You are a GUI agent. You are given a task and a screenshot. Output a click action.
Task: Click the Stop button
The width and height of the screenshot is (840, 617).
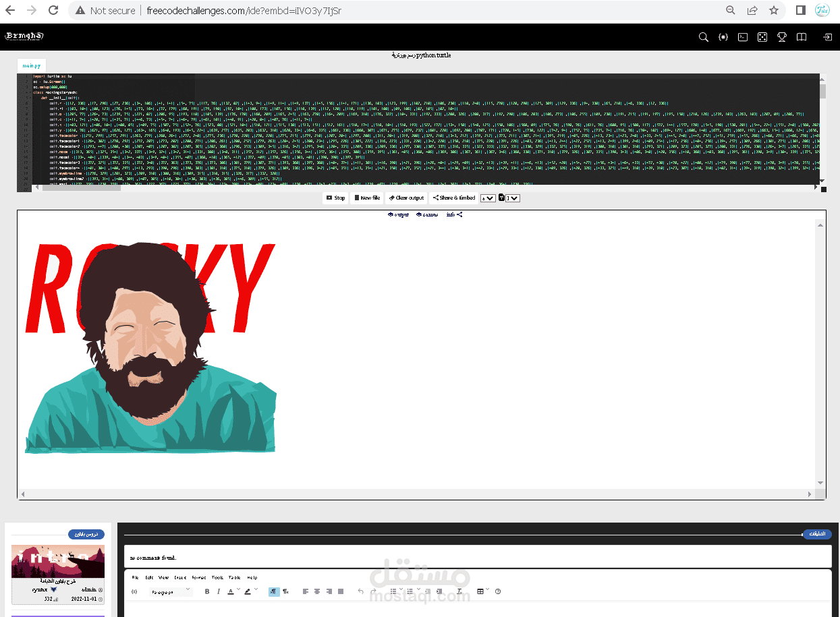pyautogui.click(x=335, y=198)
